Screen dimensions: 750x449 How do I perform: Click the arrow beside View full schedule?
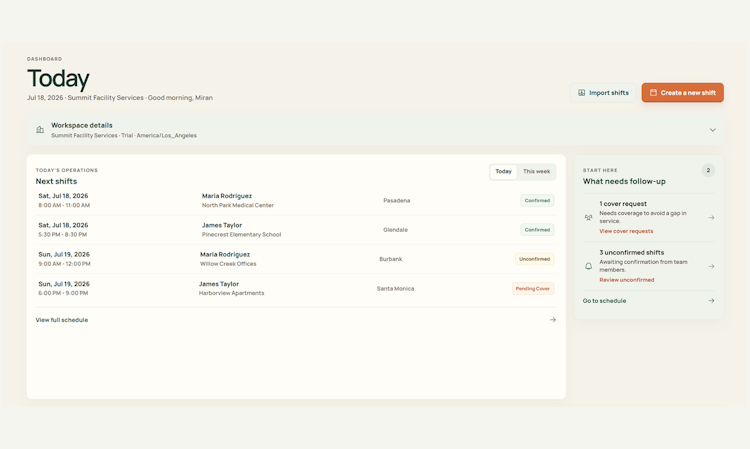tap(552, 320)
